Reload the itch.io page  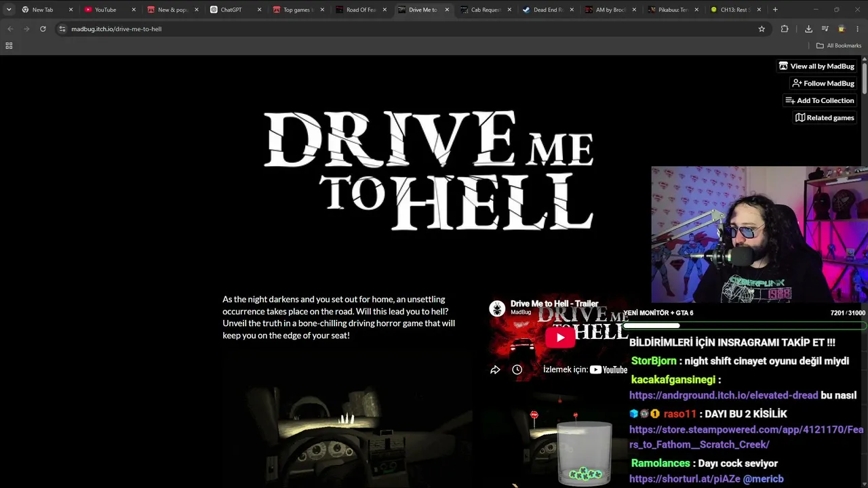tap(43, 29)
